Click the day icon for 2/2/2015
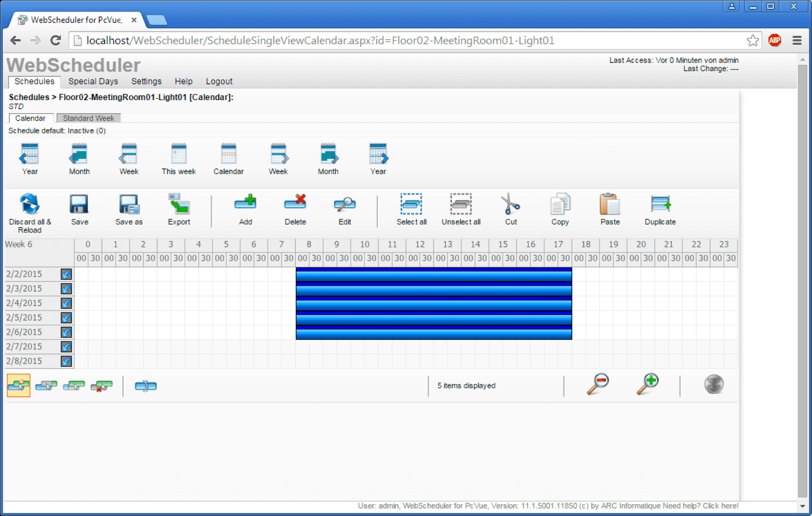The width and height of the screenshot is (812, 516). tap(66, 274)
